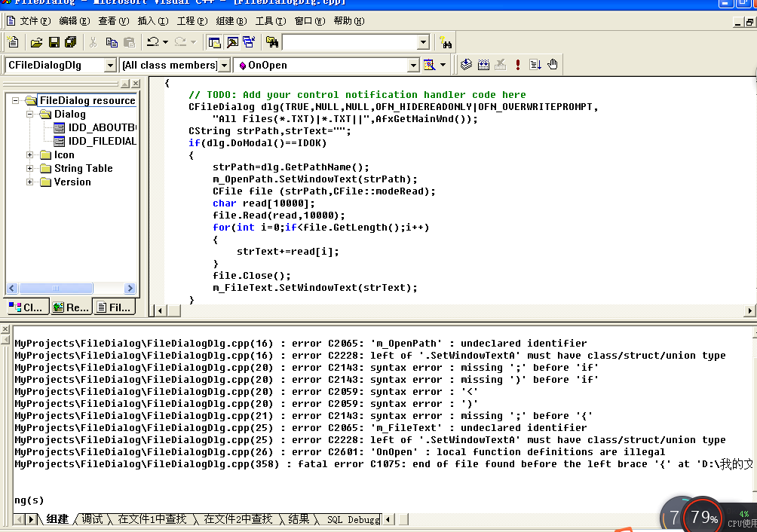Click the Save floppy disk icon
This screenshot has height=532, width=757.
54,42
